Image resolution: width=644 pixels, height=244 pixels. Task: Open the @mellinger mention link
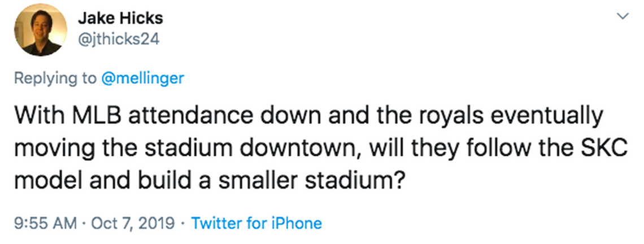142,79
